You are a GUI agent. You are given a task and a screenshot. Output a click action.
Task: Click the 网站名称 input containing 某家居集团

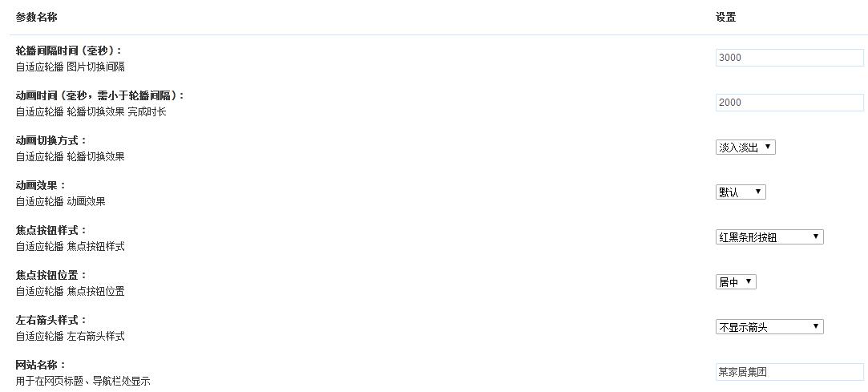point(789,372)
